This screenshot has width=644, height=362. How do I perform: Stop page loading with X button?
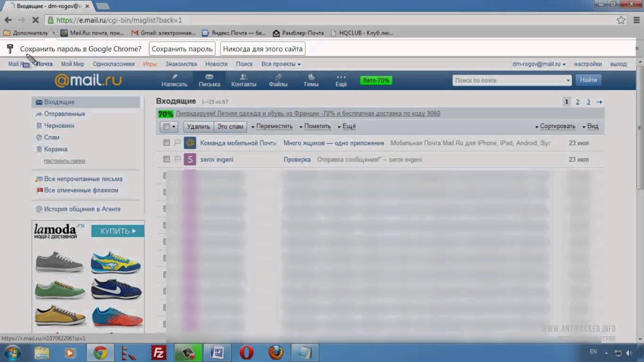[35, 20]
